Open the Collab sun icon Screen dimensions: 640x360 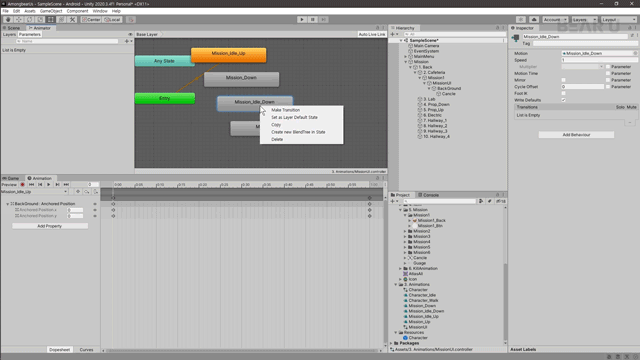[520, 20]
